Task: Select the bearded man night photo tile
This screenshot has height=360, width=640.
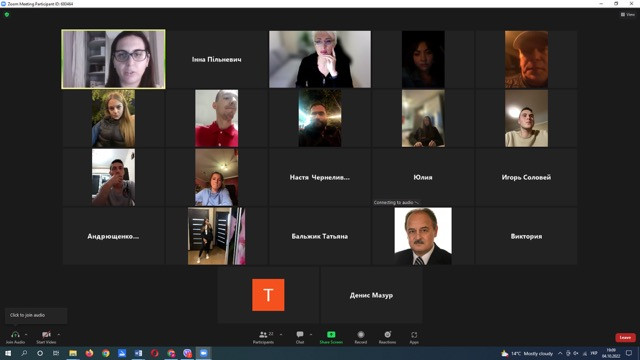Action: coord(320,118)
